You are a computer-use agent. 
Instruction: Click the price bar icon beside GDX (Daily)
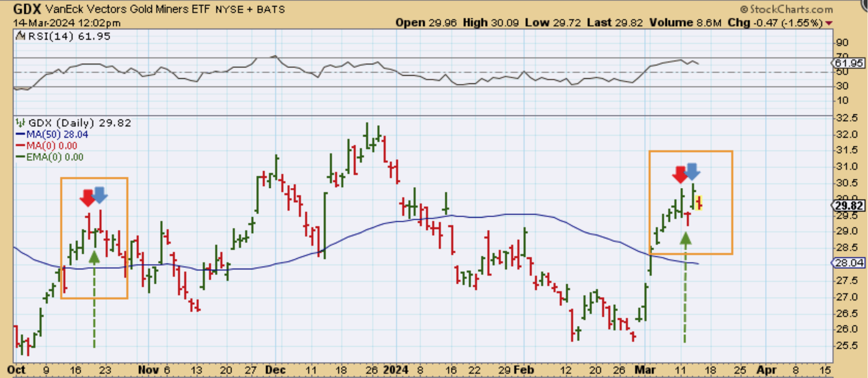pos(20,123)
